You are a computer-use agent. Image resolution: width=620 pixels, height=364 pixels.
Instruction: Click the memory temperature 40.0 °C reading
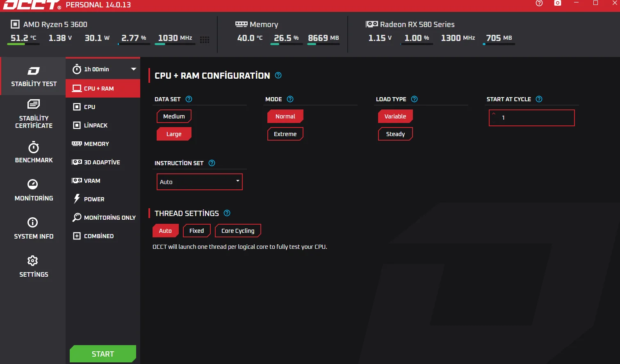(x=250, y=38)
